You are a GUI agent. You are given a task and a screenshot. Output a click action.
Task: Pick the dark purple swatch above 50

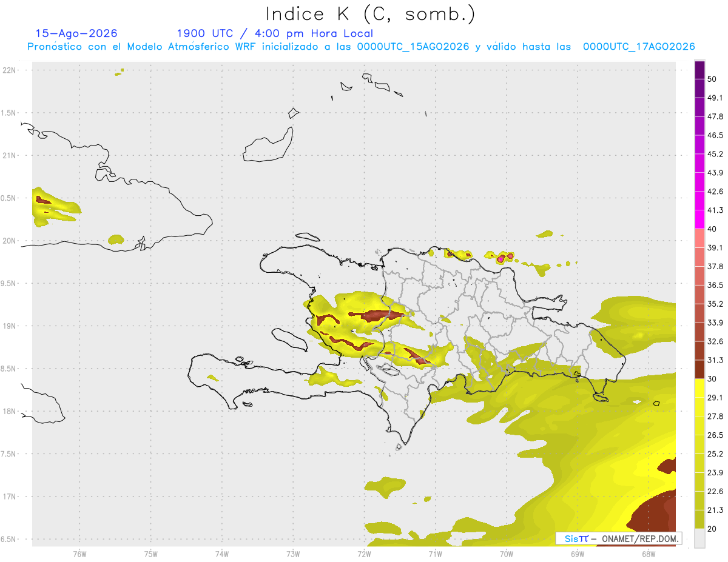point(699,70)
